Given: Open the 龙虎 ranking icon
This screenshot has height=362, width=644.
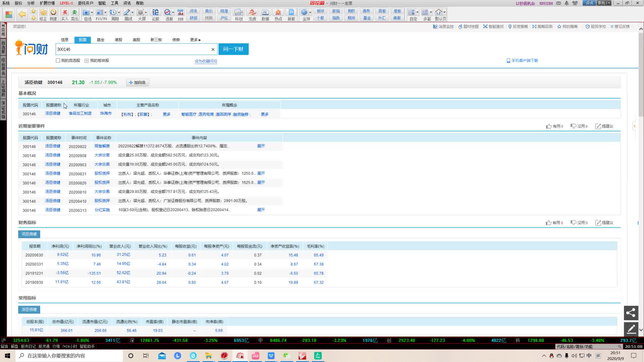Looking at the screenshot, I should pyautogui.click(x=252, y=15).
